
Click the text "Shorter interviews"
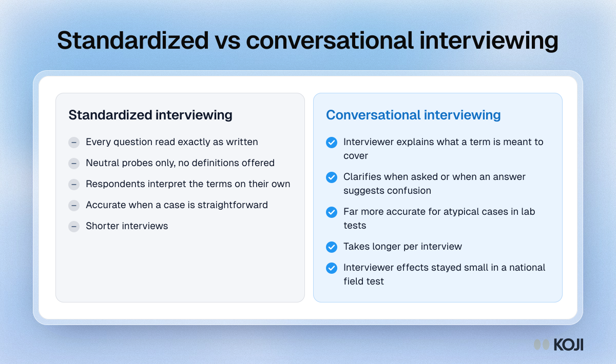tap(127, 226)
